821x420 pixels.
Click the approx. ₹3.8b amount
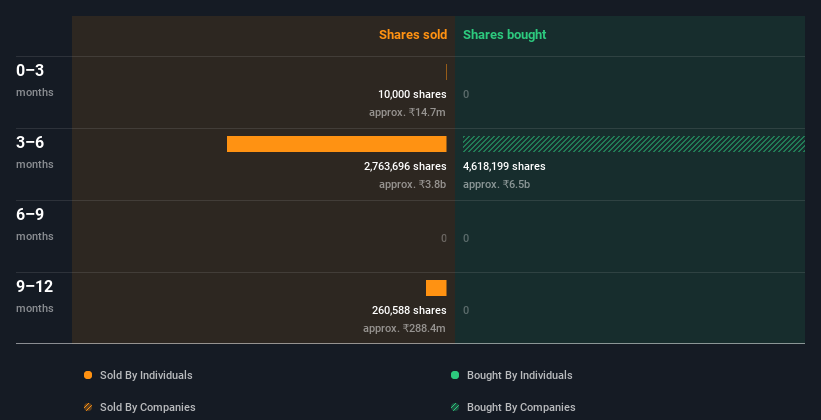click(x=413, y=184)
